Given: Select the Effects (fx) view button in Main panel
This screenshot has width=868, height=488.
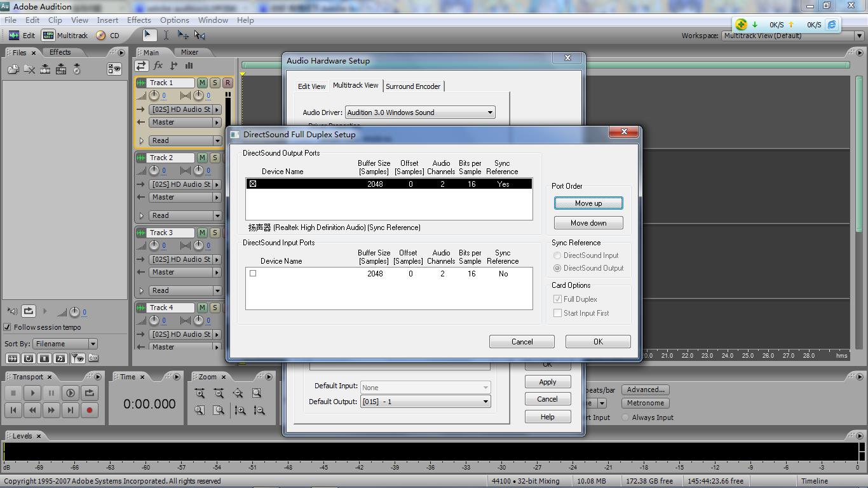Looking at the screenshot, I should 158,65.
